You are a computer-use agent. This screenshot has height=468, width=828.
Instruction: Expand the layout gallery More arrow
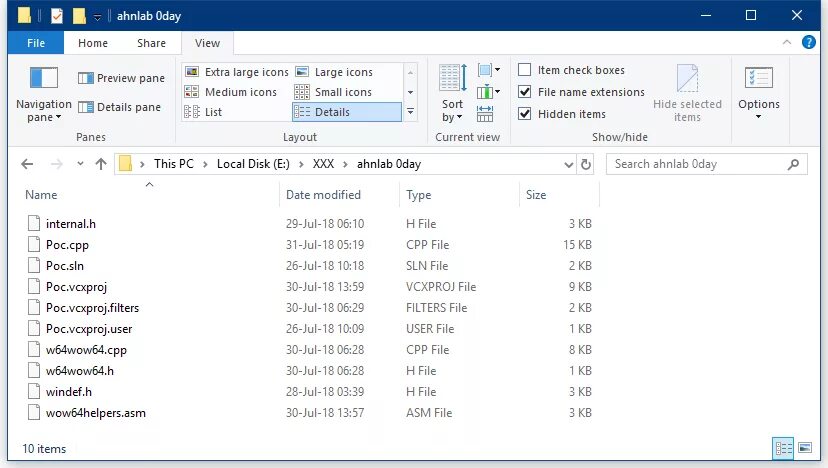[x=410, y=112]
